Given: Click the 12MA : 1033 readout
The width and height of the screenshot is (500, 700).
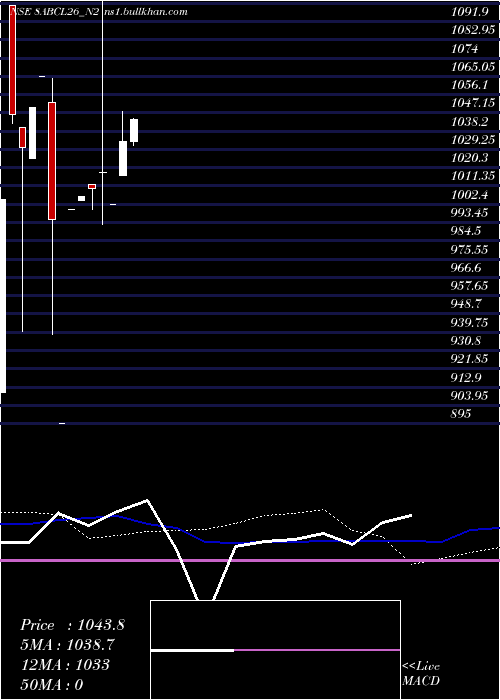Looking at the screenshot, I should 65,665.
